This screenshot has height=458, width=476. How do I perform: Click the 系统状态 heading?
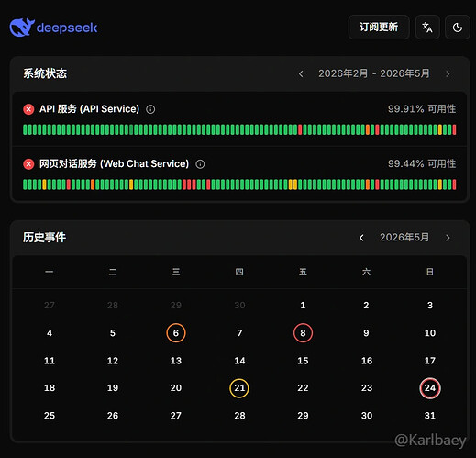point(45,73)
